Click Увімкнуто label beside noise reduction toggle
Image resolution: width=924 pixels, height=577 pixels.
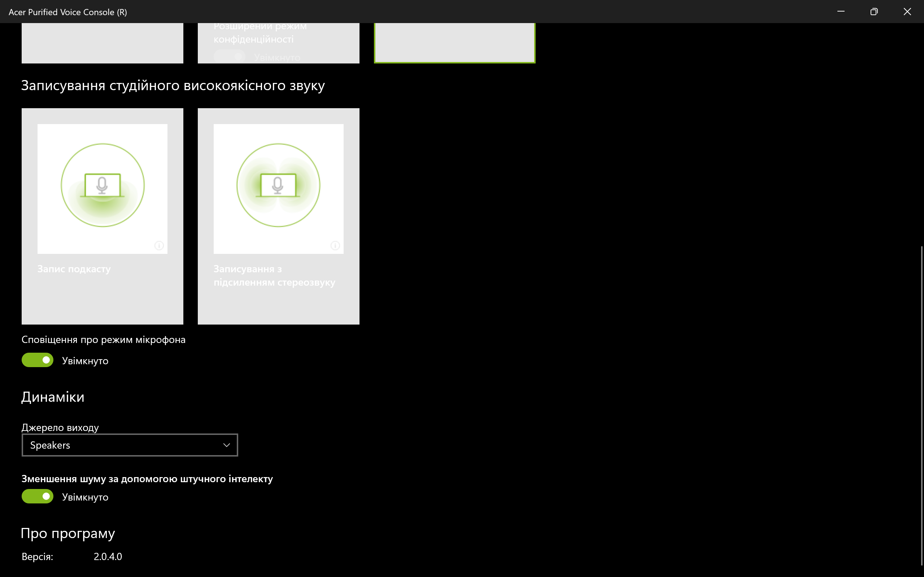(x=85, y=497)
